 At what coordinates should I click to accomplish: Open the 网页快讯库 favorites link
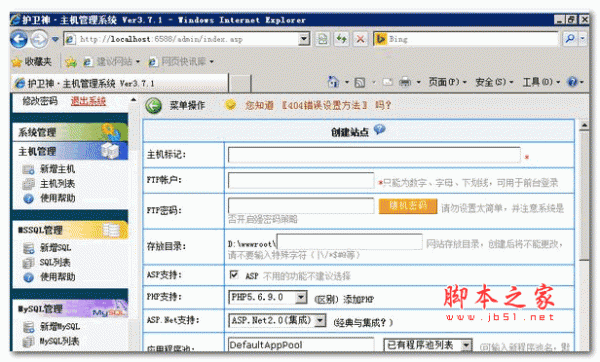181,62
